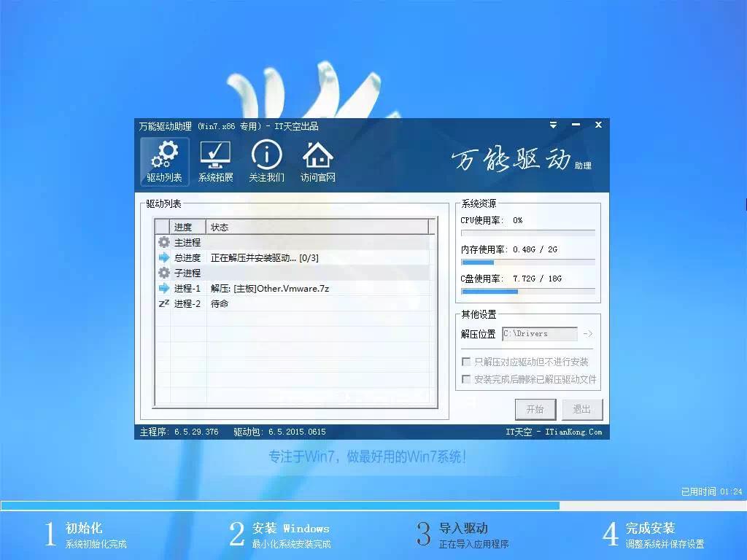The width and height of the screenshot is (747, 560).
Task: Check 安装完成后删除已解压驱动文件 option
Action: (465, 379)
